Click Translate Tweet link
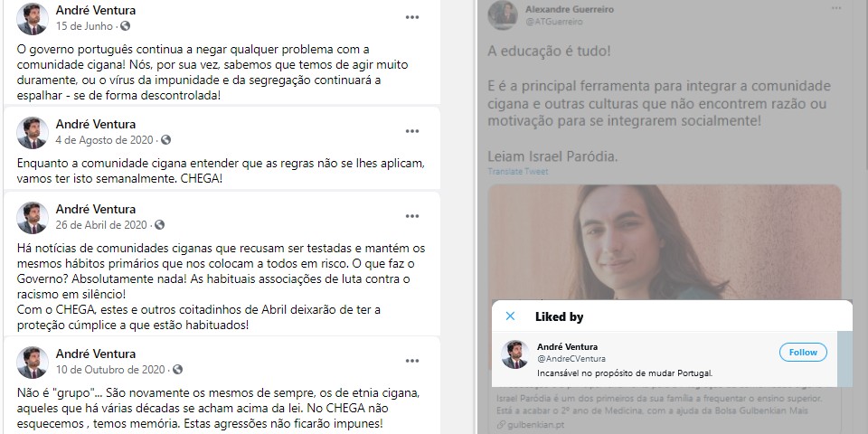868x434 pixels. point(517,172)
